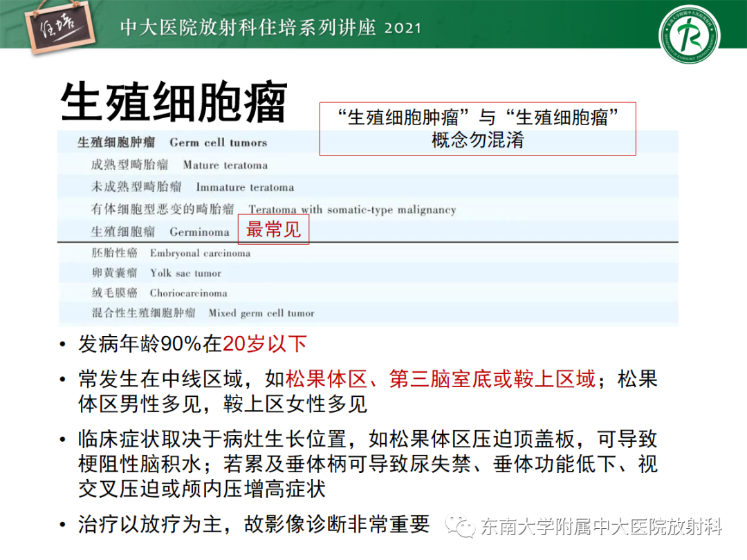Click the 住培 chalkboard icon
Image resolution: width=747 pixels, height=560 pixels.
pyautogui.click(x=60, y=27)
